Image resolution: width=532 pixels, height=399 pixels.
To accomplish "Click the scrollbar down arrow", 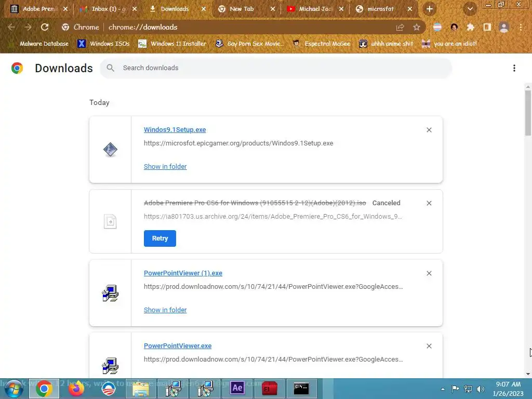I will pyautogui.click(x=528, y=374).
